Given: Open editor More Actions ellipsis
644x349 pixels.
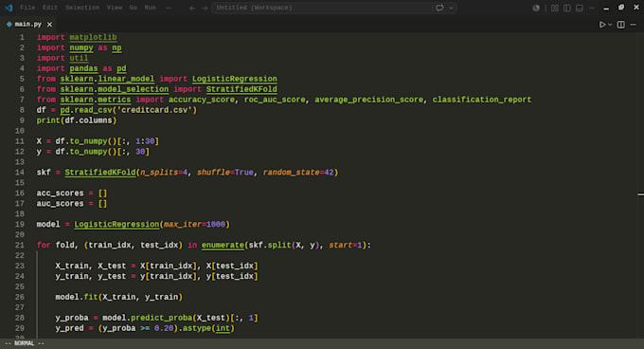Looking at the screenshot, I should point(634,25).
